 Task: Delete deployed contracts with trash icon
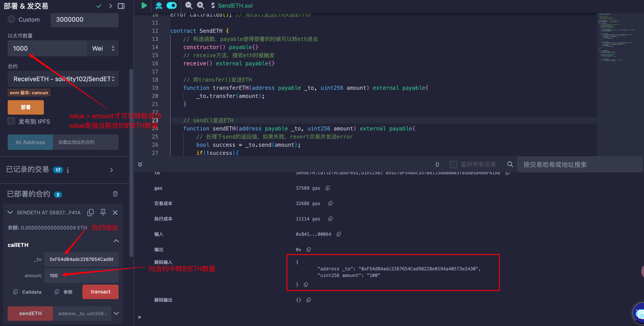coord(115,194)
